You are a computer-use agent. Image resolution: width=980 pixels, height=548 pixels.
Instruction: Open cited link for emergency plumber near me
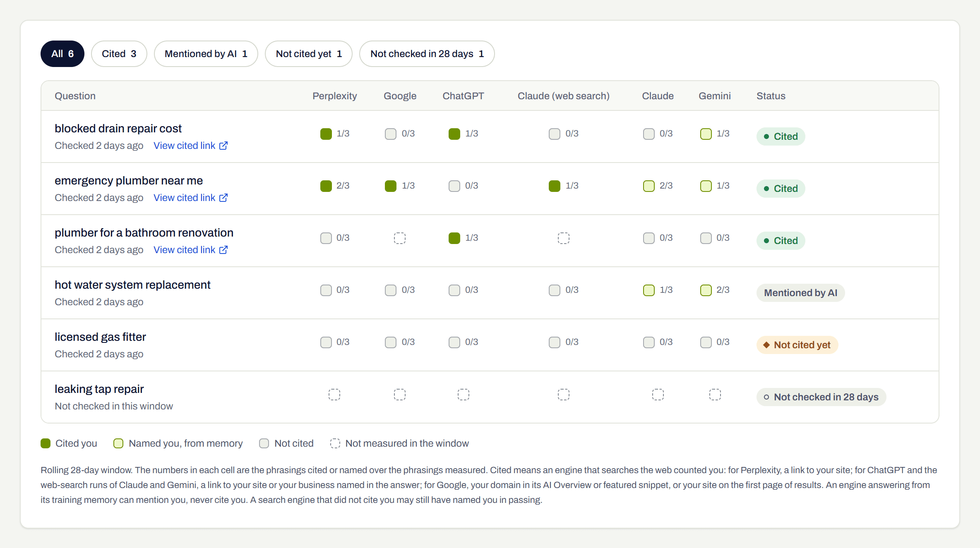click(191, 198)
